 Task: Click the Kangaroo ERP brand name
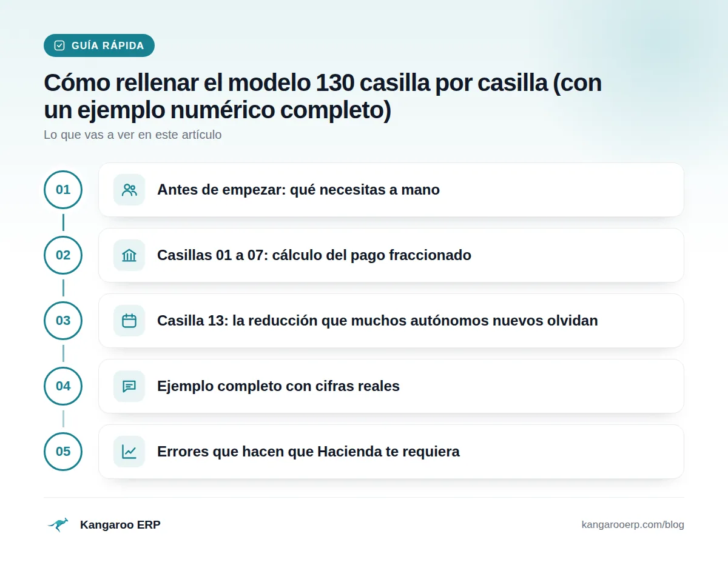[120, 525]
